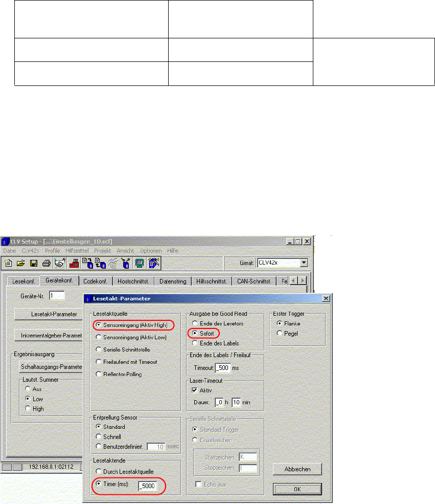Click the Laser-Timeout Dauer minutes field

tap(236, 402)
